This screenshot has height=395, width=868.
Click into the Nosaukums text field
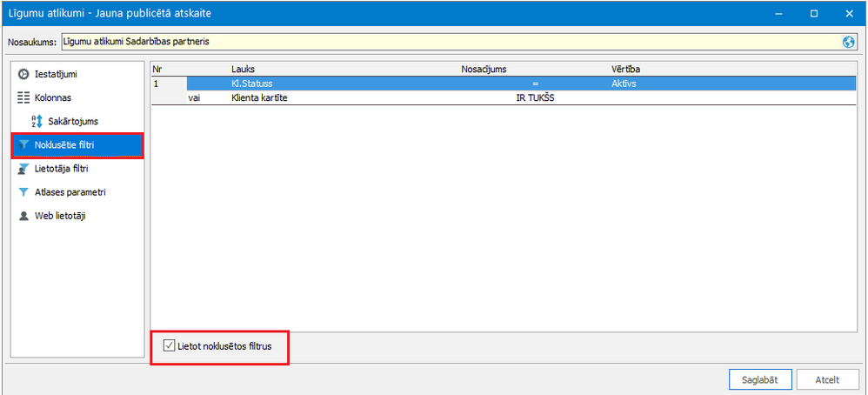click(451, 42)
